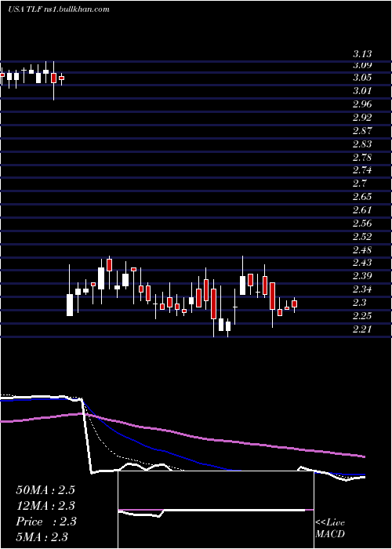This screenshot has width=392, height=549.
Task: Click the USA TLF chart title text
Action: (59, 9)
